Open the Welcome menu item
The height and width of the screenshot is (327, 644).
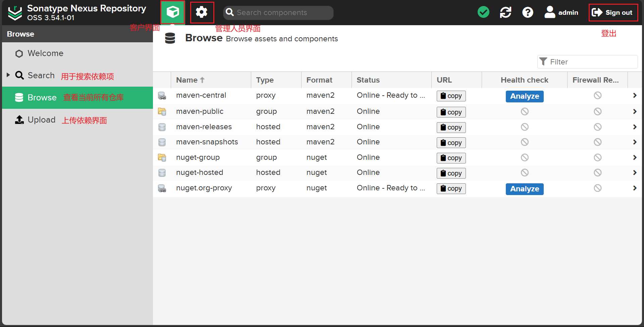[77, 53]
